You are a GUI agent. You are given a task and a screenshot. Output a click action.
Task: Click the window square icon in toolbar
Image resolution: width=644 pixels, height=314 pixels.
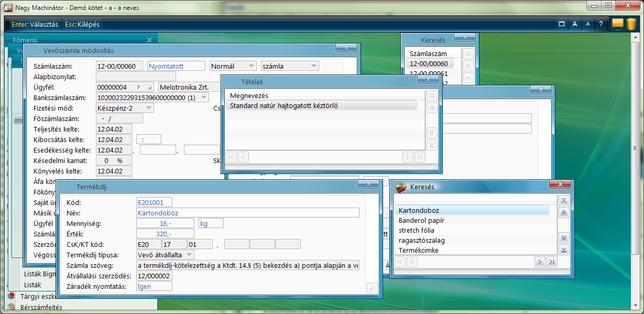pyautogui.click(x=562, y=24)
